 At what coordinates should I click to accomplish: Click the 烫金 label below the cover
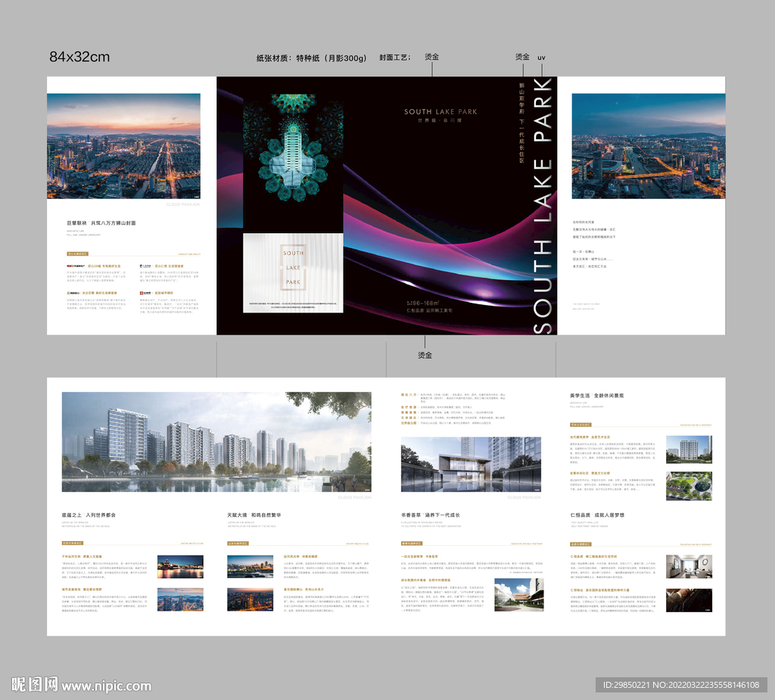[x=425, y=355]
